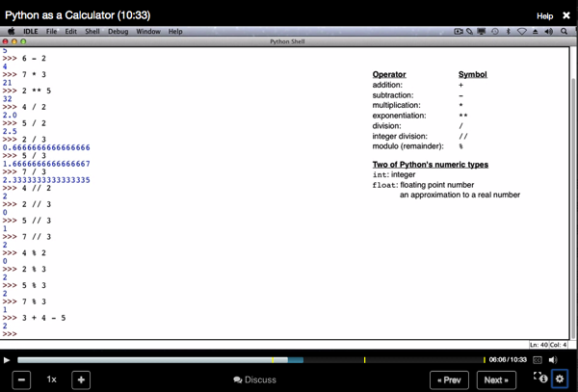
Task: Play the Python as a Calculator video
Action: coord(7,360)
